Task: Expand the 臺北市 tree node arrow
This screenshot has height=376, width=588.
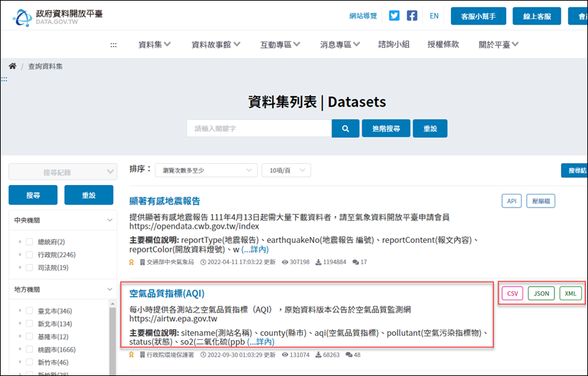Action: pos(20,310)
